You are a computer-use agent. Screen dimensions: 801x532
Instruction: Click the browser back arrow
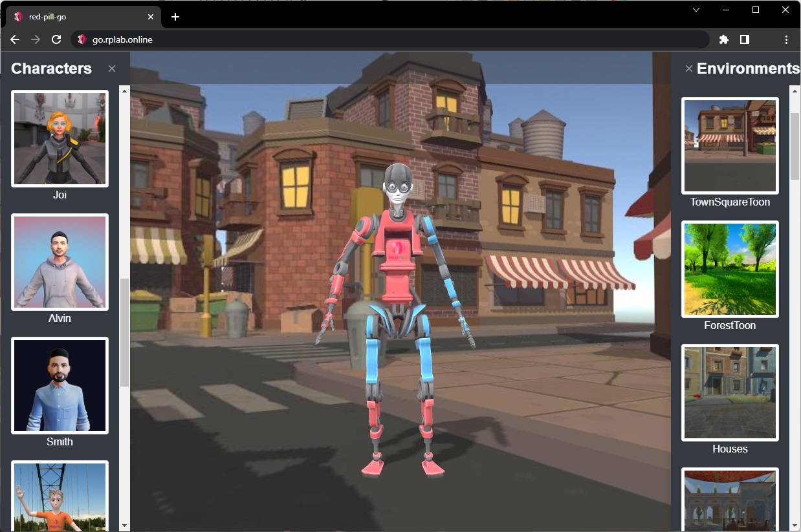coord(15,39)
